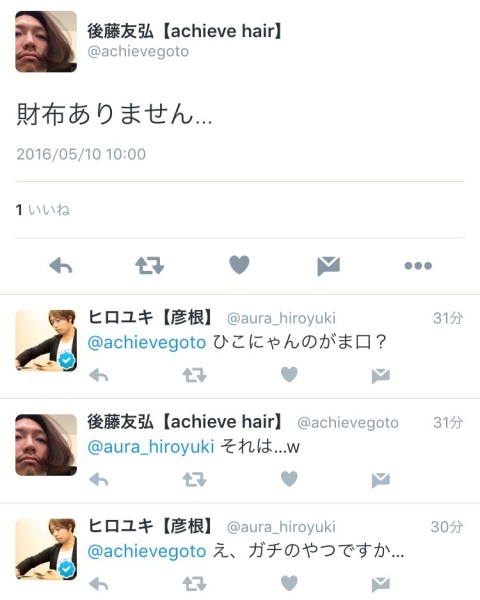
Task: Open 後藤友弘 profile picture at top
Action: point(46,41)
